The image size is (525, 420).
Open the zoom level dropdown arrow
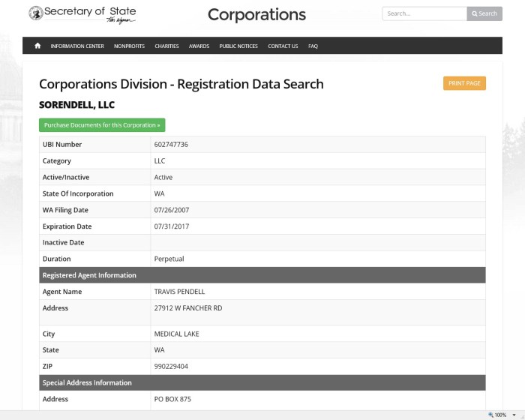point(513,415)
